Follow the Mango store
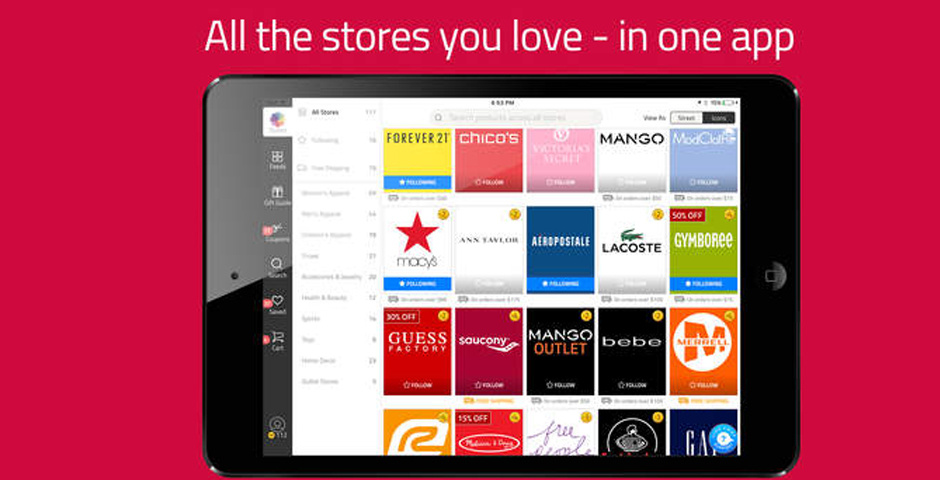Viewport: 940px width, 480px height. point(632,182)
